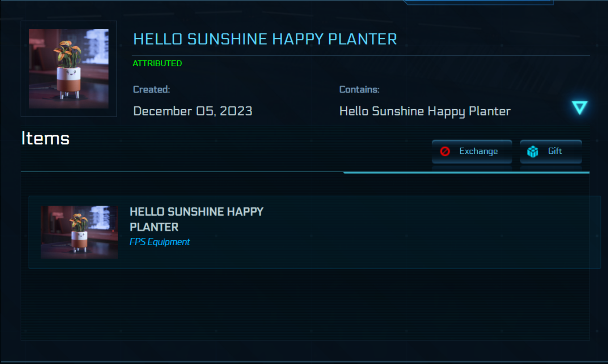Select the item name in the Items list

197,219
